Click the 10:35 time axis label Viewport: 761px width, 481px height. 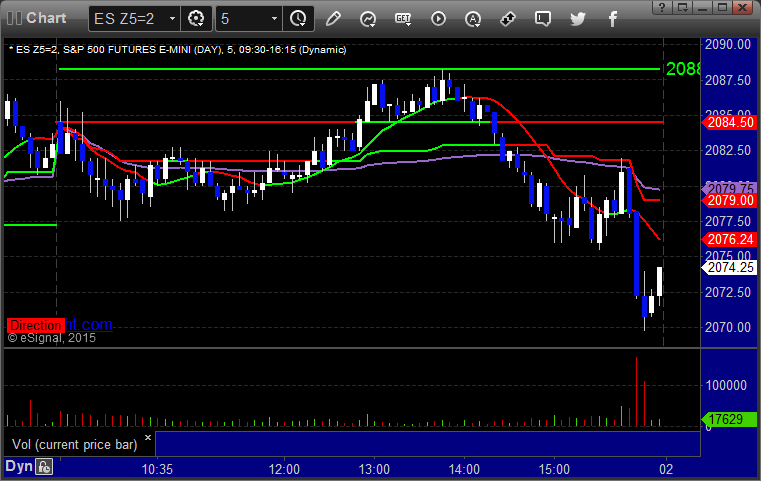pyautogui.click(x=157, y=469)
